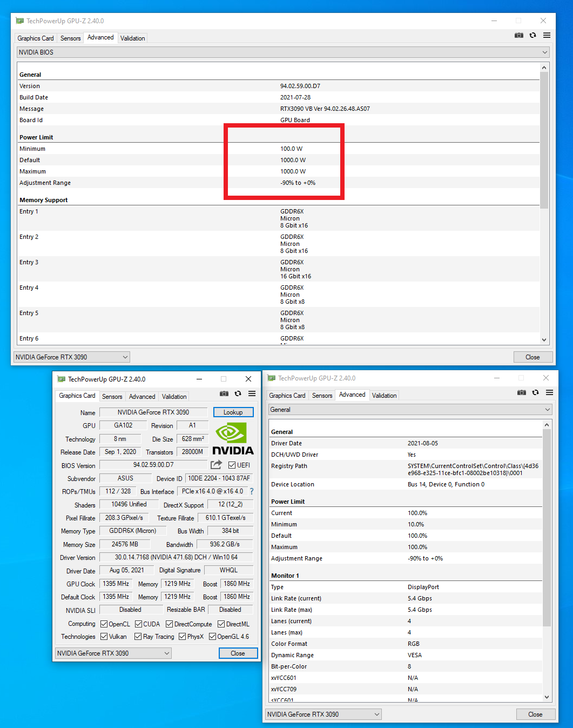This screenshot has height=728, width=573.
Task: Click the Device ID field
Action: click(x=219, y=478)
